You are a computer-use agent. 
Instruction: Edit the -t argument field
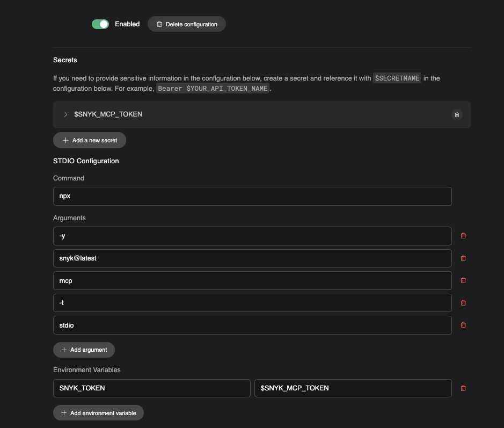[252, 303]
